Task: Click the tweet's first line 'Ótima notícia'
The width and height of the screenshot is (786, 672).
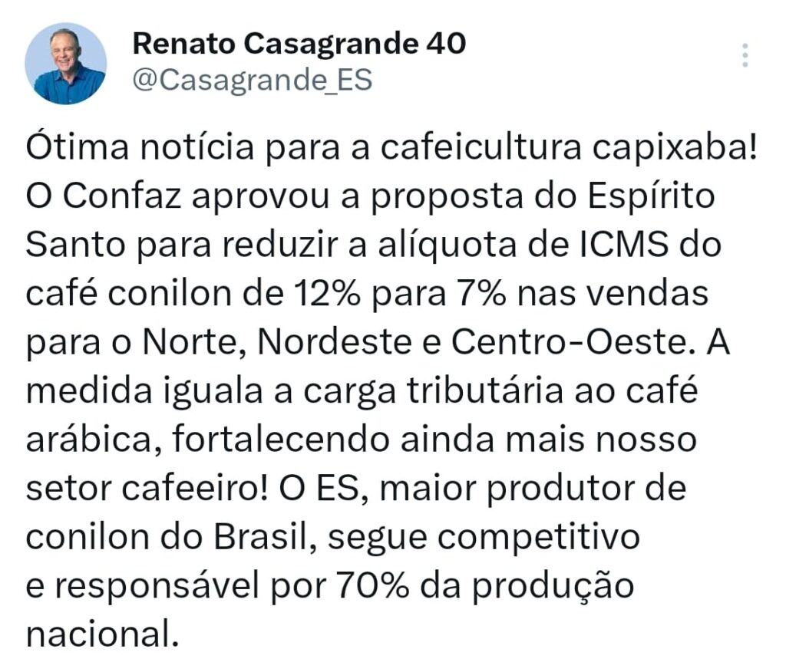Action: tap(140, 147)
